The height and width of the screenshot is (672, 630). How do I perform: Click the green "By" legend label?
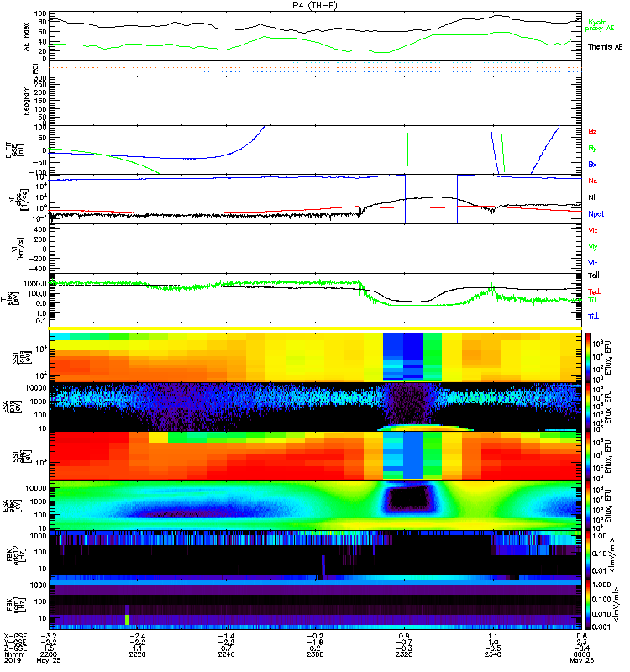592,149
